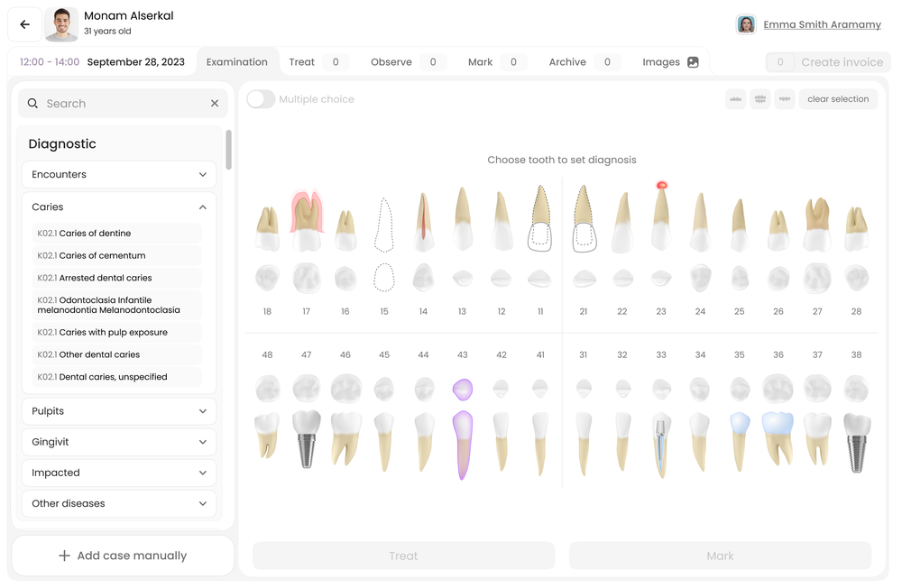Select occlusal view of tooth 37
The height and width of the screenshot is (588, 902).
817,388
